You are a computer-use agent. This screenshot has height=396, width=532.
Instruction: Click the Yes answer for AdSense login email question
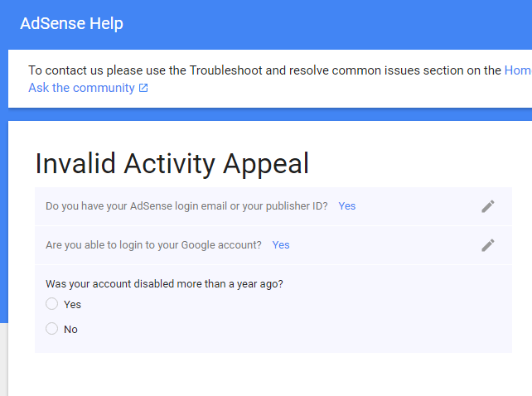point(346,206)
